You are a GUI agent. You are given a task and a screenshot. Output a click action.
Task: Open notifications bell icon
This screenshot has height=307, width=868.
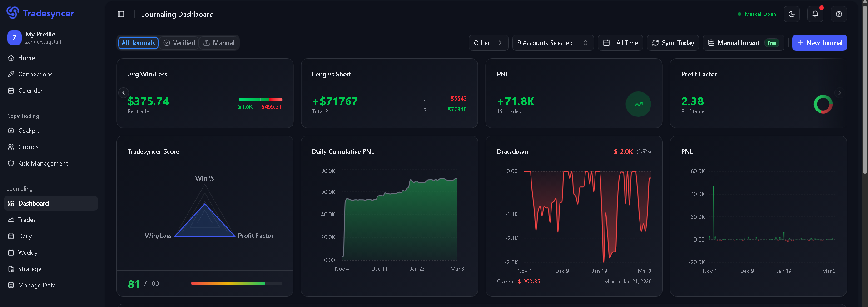[x=815, y=14]
